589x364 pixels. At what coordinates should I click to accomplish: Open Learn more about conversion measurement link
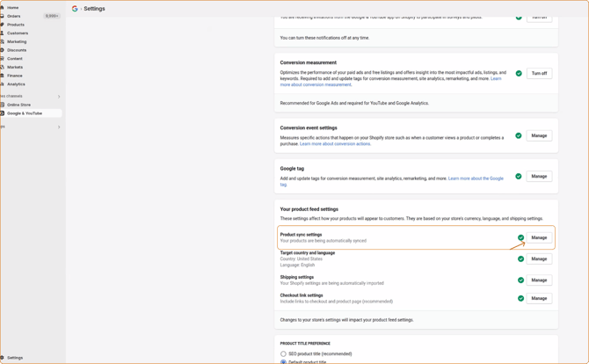pos(316,85)
